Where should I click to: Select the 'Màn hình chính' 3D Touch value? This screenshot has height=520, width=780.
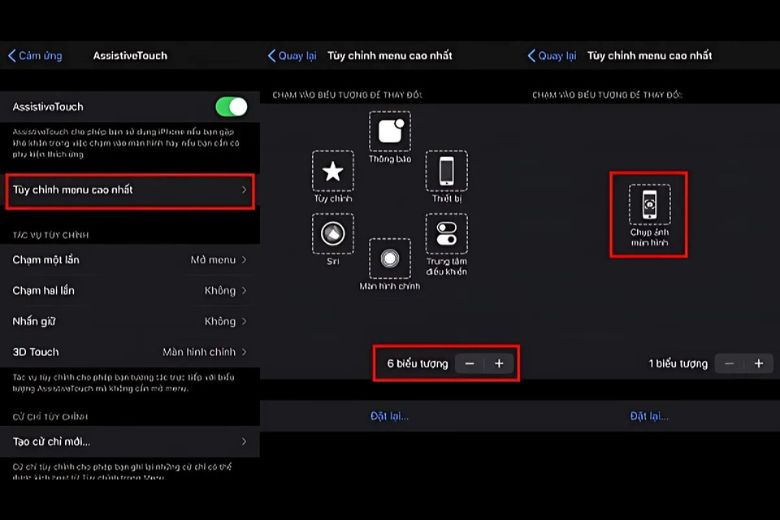(x=199, y=352)
